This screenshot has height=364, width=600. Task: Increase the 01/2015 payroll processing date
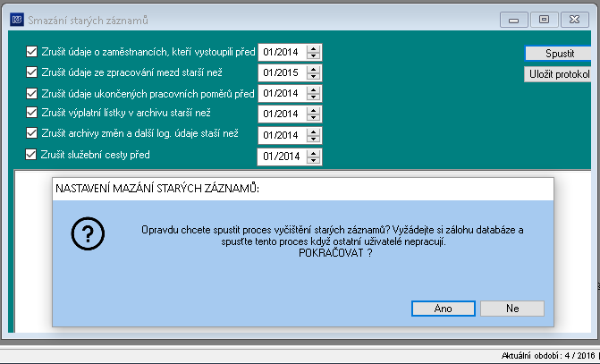point(313,69)
